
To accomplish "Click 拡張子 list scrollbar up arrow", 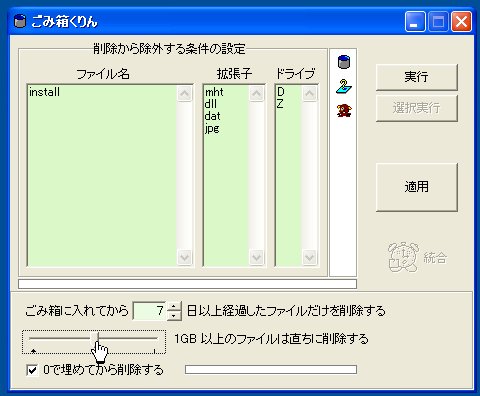I will [x=256, y=93].
